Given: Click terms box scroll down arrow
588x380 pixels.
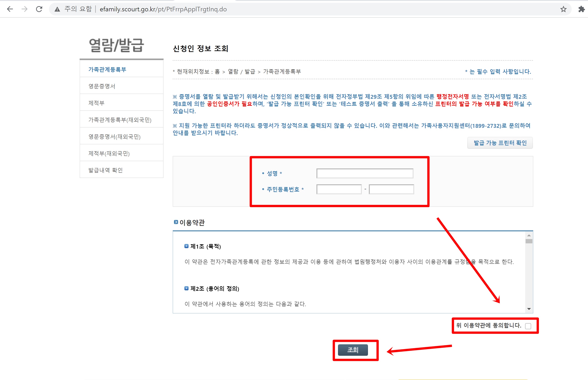Looking at the screenshot, I should [529, 309].
